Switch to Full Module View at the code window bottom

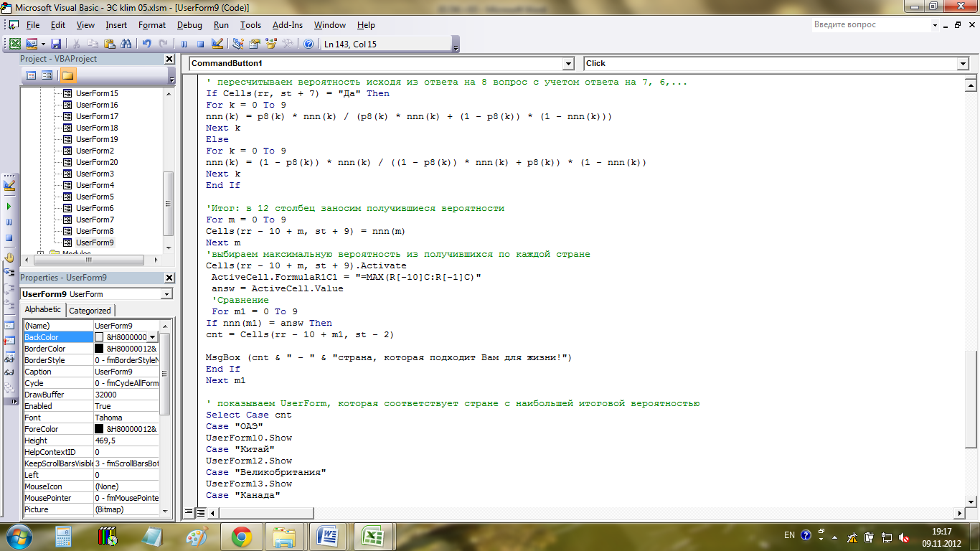pyautogui.click(x=201, y=512)
